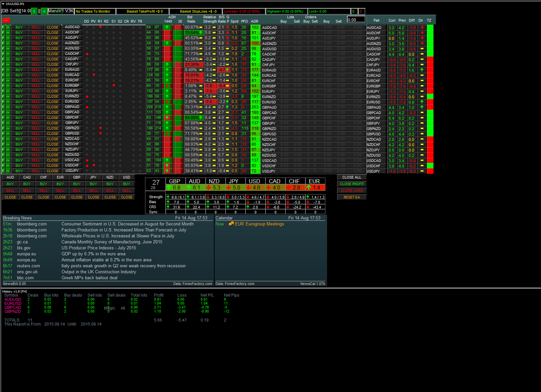Select the GBP basket header
Image resolution: width=541 pixels, height=392 pixels.
click(77, 177)
